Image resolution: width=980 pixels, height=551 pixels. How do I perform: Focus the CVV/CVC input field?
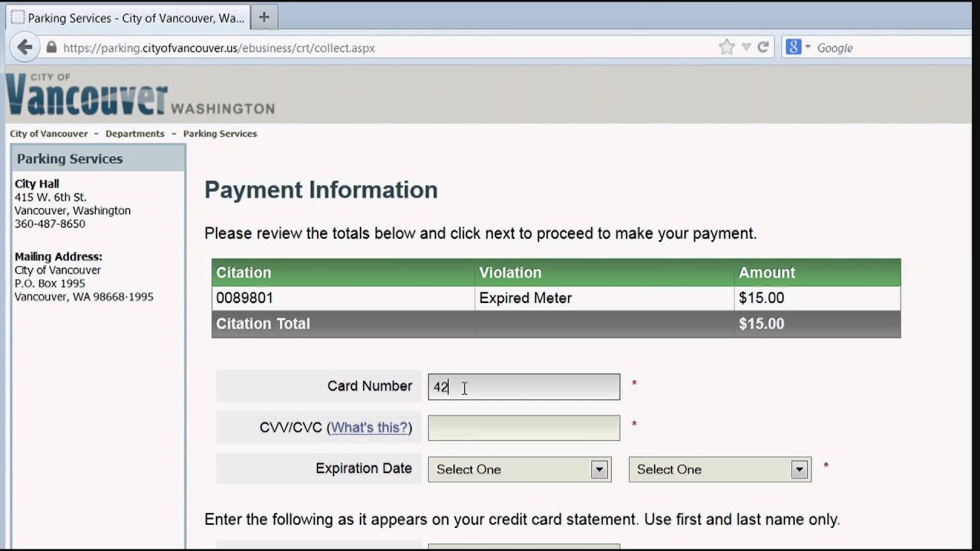tap(524, 428)
